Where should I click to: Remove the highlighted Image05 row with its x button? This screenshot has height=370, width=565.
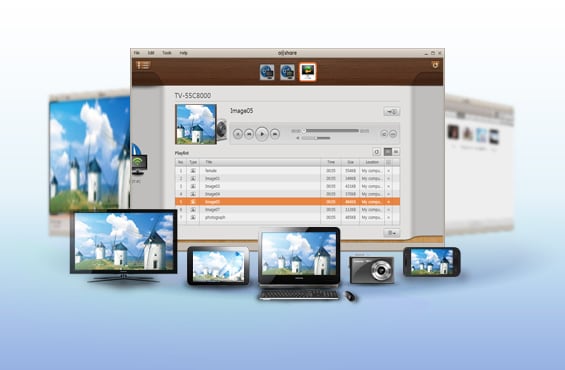click(x=388, y=202)
